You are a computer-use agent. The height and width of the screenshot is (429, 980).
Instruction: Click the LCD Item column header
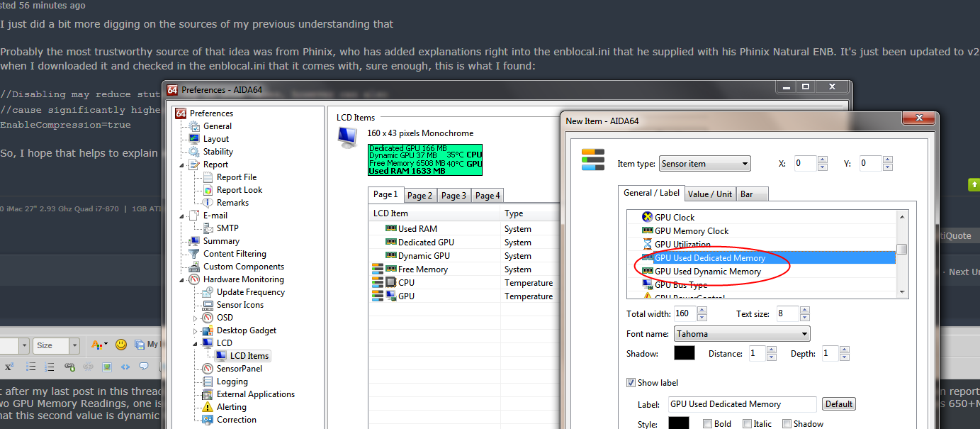pyautogui.click(x=435, y=213)
